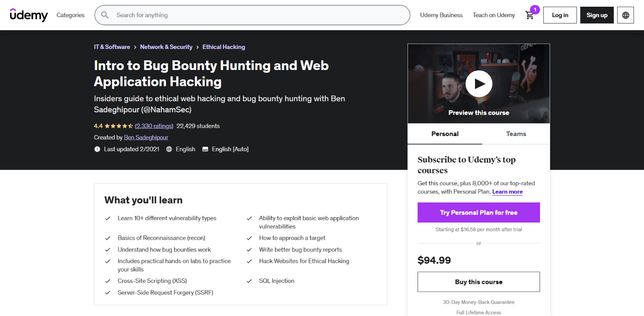Click inside the search input field

click(252, 15)
